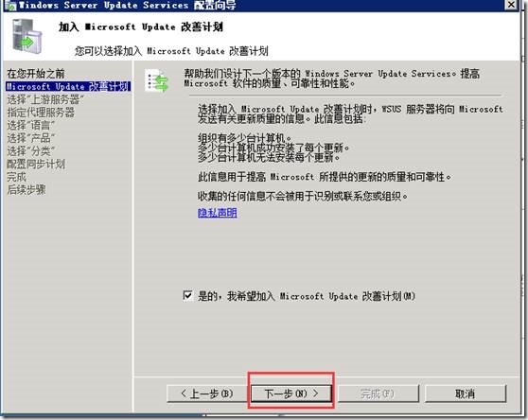Click the text 组织有多少台计算机
The width and height of the screenshot is (528, 420).
[x=245, y=138]
